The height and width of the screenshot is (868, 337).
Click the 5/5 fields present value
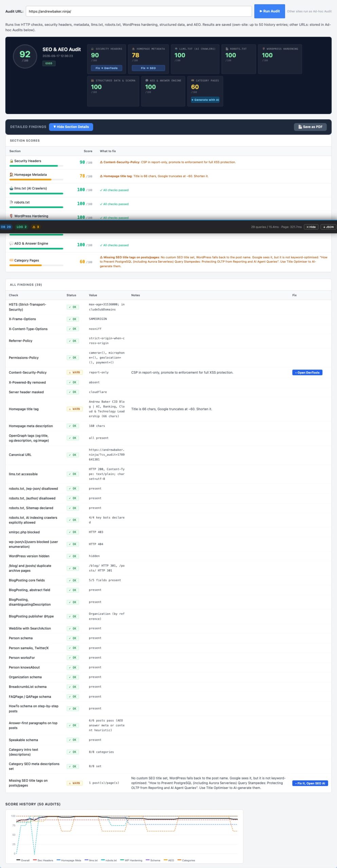(x=105, y=580)
